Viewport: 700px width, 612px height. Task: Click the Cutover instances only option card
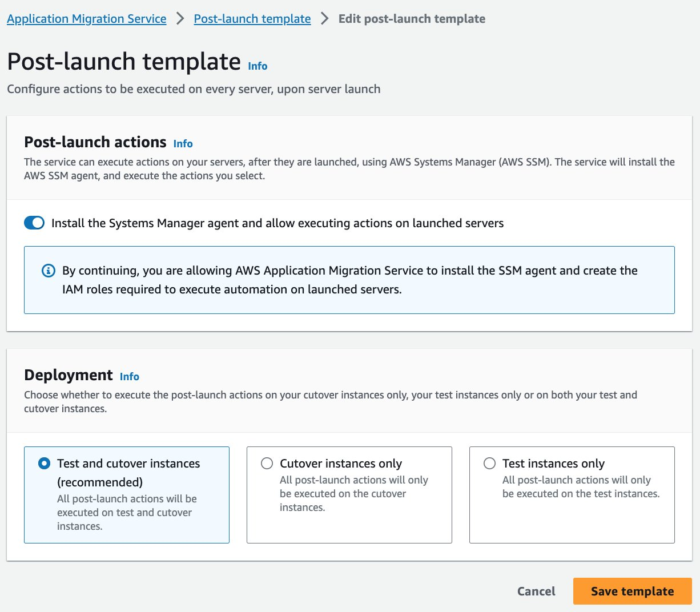(x=349, y=495)
